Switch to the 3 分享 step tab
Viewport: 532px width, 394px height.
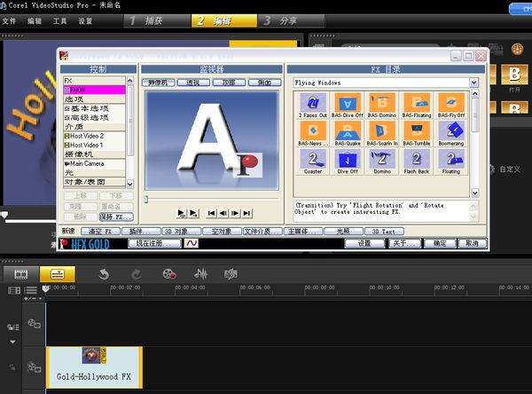291,20
